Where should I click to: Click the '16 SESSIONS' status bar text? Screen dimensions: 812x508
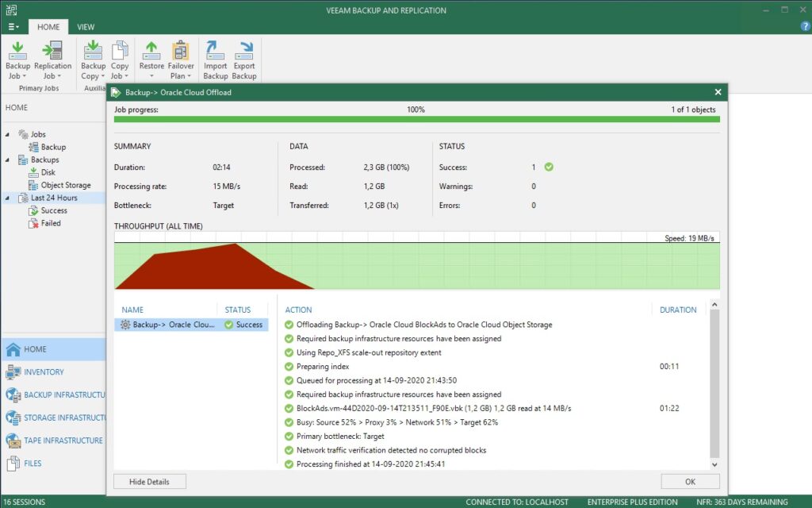(25, 502)
